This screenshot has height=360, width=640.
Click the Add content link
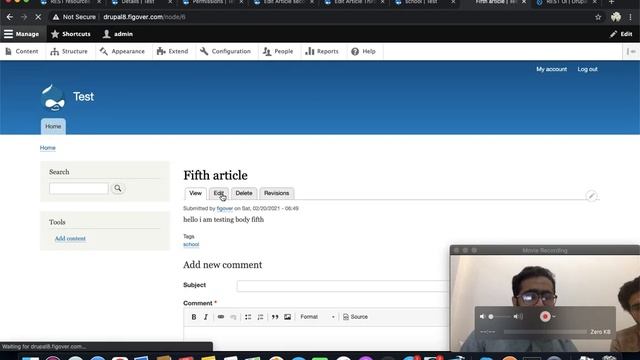70,238
